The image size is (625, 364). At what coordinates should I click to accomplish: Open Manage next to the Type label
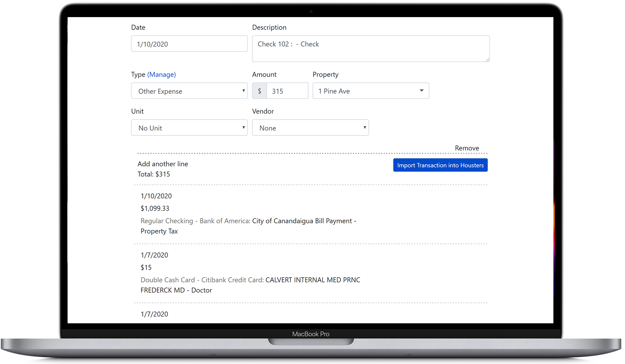(x=162, y=74)
